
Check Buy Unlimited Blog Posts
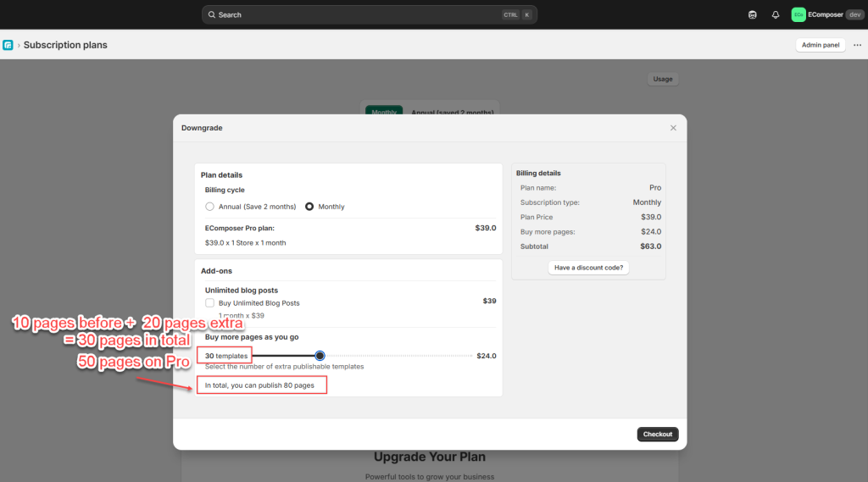pos(210,302)
